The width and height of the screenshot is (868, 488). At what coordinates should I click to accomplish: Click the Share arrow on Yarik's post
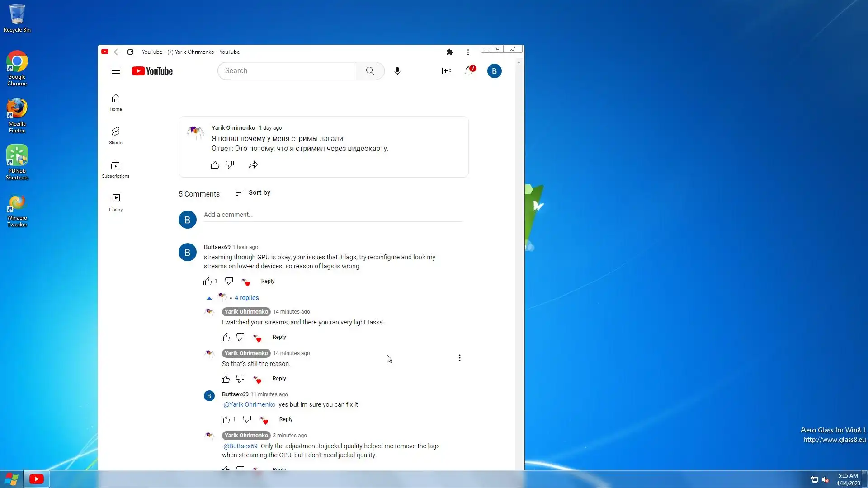click(x=253, y=165)
